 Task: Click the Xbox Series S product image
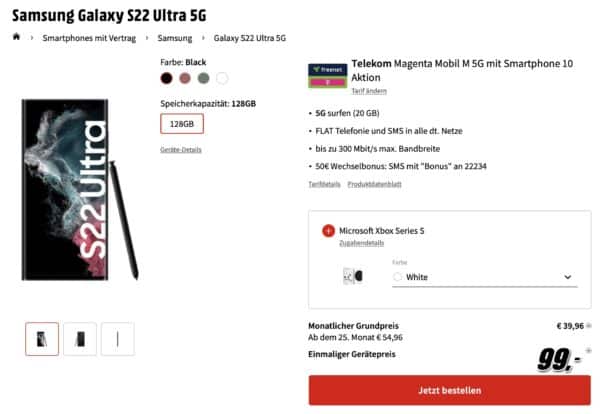[353, 276]
